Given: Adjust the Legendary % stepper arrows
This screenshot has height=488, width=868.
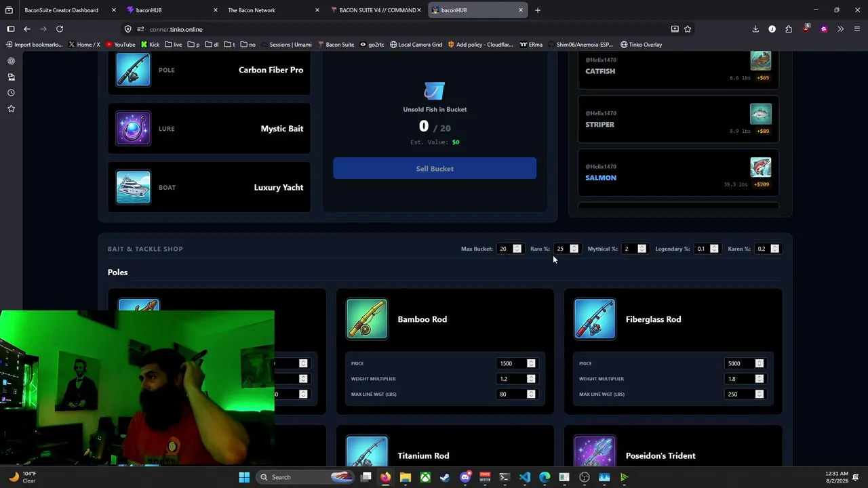Looking at the screenshot, I should click(x=714, y=249).
